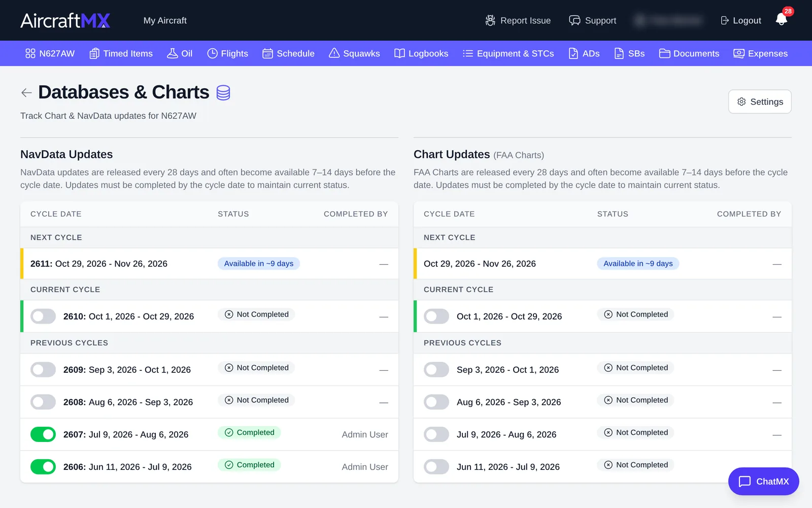This screenshot has height=508, width=812.
Task: Toggle Chart Updates Oct 1 - Oct 29 switch
Action: pyautogui.click(x=436, y=316)
